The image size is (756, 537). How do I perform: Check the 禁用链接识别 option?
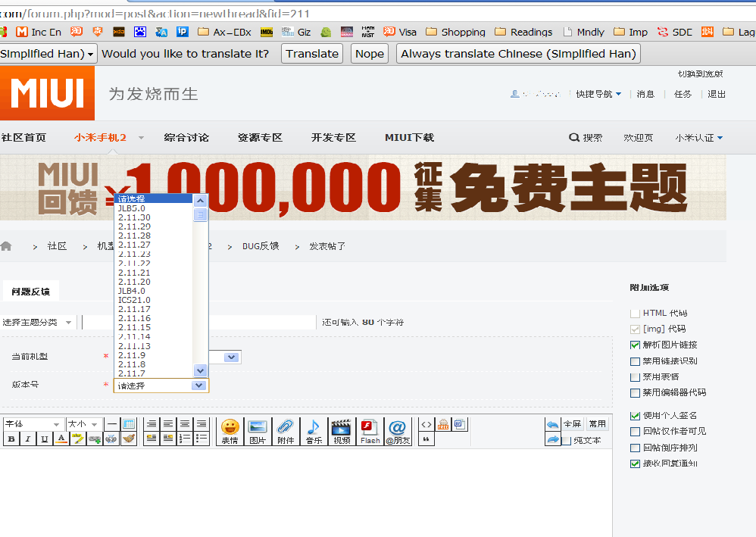click(x=635, y=361)
